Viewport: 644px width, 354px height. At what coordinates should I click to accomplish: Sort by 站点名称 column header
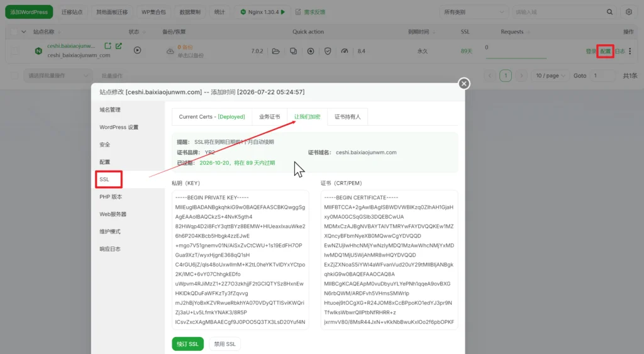(x=44, y=31)
